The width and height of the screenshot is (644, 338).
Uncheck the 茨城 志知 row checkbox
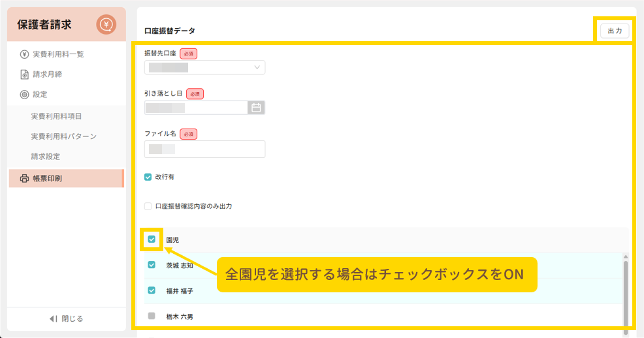click(x=152, y=265)
